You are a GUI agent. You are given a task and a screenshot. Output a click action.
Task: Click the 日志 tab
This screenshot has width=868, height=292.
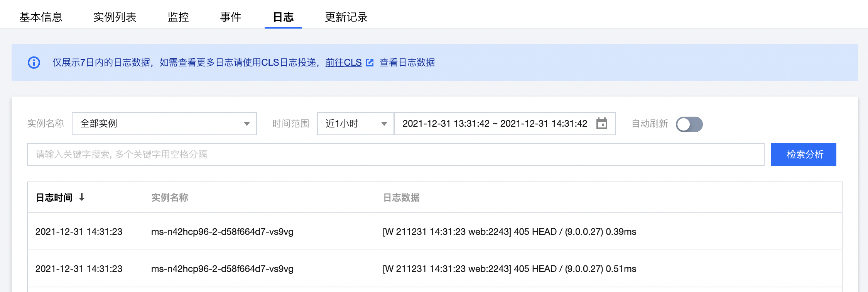coord(283,17)
